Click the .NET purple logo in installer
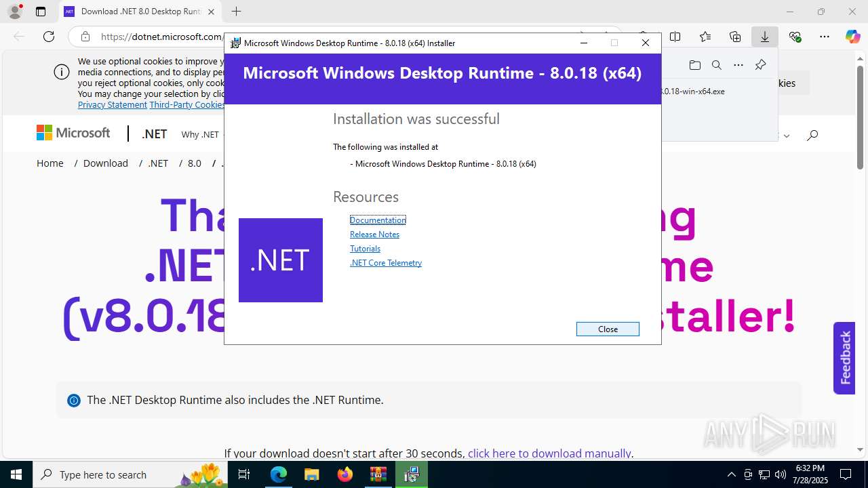The image size is (868, 488). (281, 260)
